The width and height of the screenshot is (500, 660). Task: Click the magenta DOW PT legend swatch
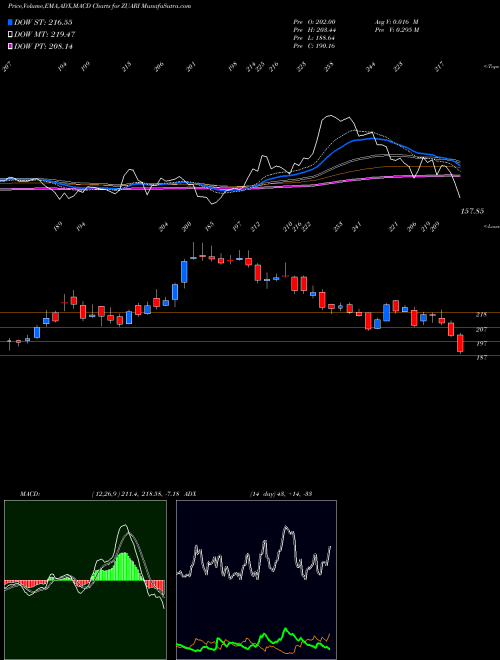click(10, 46)
